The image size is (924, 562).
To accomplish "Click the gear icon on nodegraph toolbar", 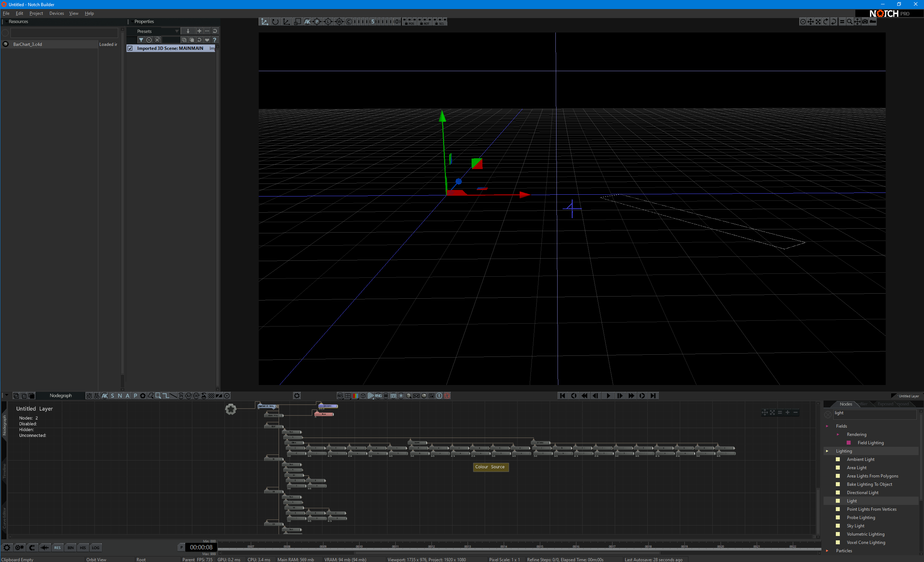I will 297,395.
